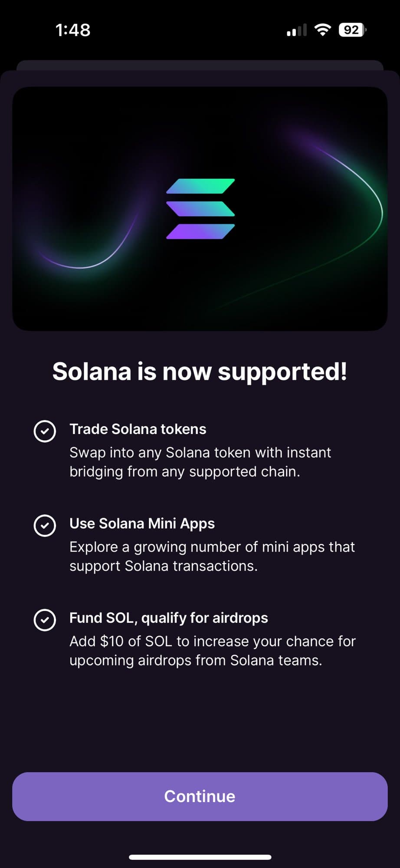Screen dimensions: 400x868
Task: Tap the background sheet edge above the card
Action: point(200,65)
